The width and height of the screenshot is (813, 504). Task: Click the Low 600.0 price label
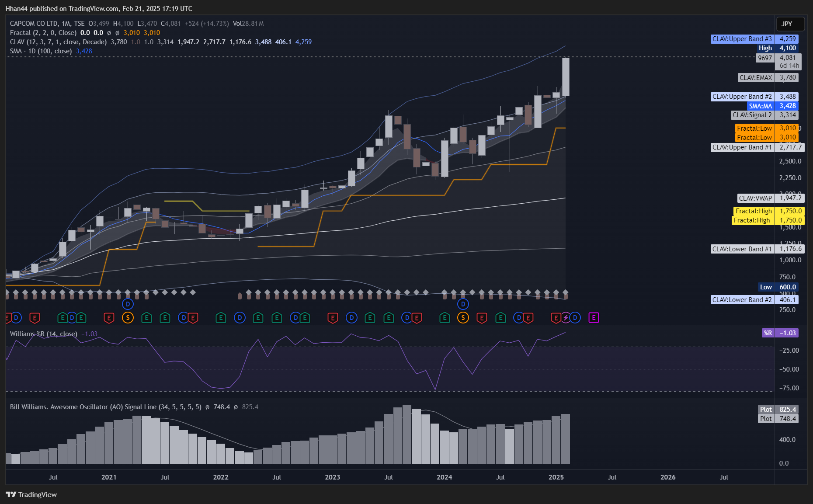778,287
